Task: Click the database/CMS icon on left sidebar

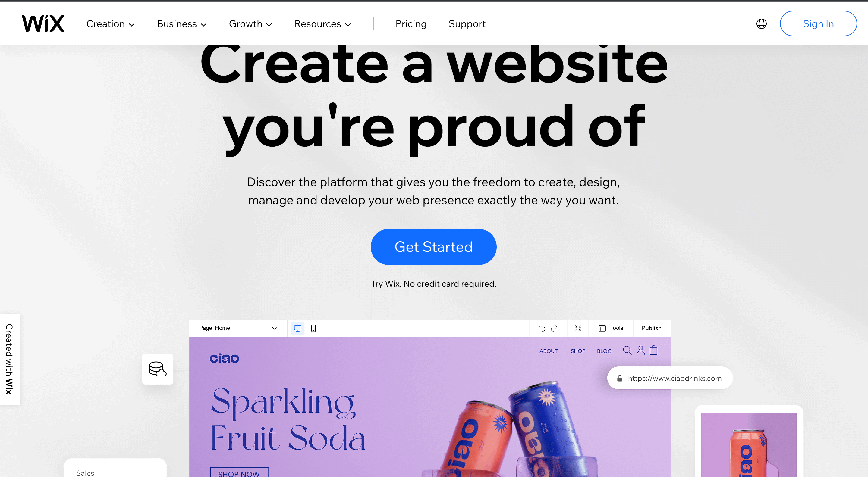Action: pos(158,369)
